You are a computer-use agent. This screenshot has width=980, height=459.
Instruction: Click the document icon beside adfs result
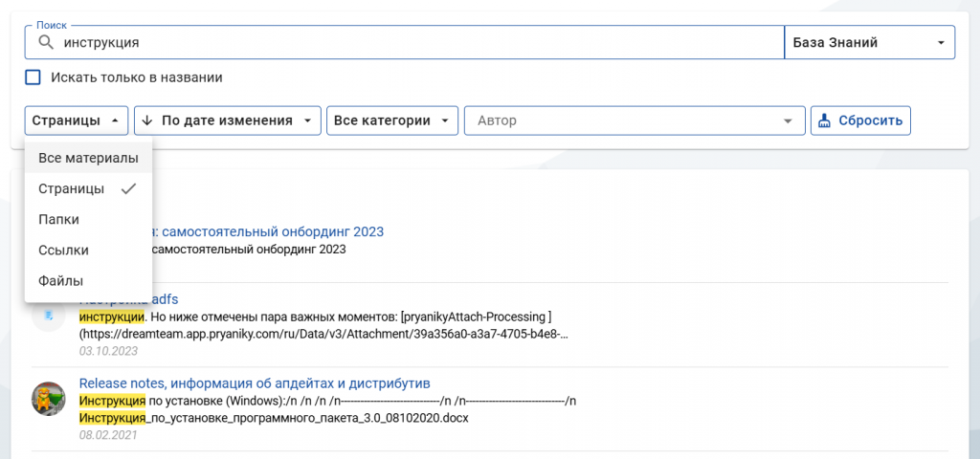(x=48, y=317)
